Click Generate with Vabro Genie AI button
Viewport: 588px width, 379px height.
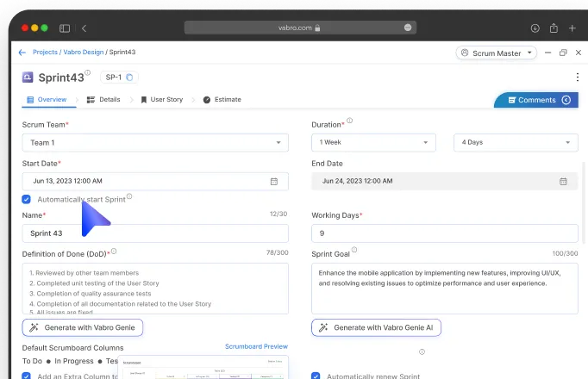point(376,327)
